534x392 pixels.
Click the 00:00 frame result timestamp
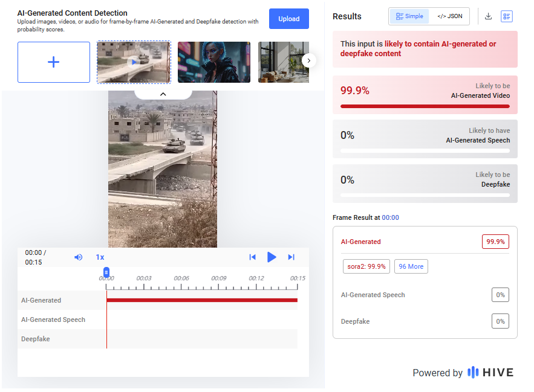390,217
